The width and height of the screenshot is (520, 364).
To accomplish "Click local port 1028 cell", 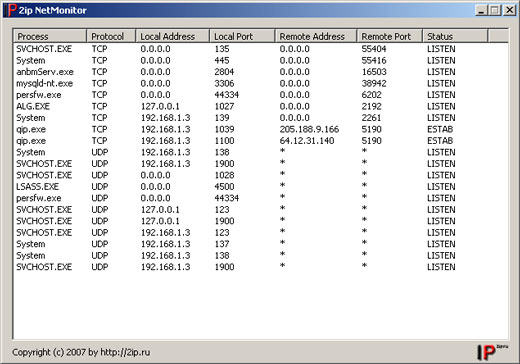I will (x=224, y=175).
